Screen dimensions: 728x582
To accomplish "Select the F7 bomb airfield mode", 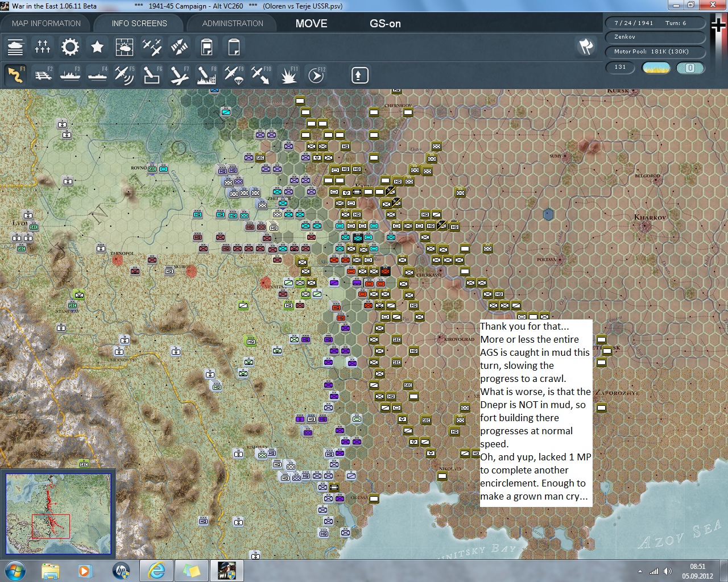I will coord(179,75).
